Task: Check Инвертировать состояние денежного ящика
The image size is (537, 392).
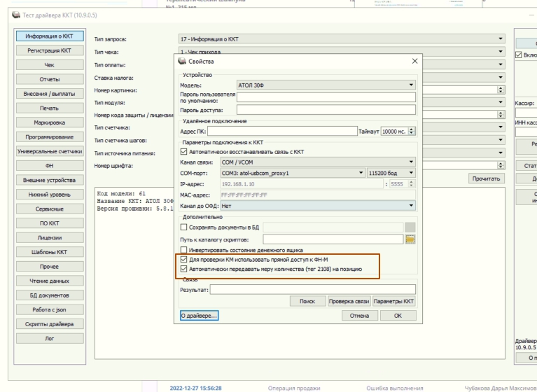Action: click(184, 249)
